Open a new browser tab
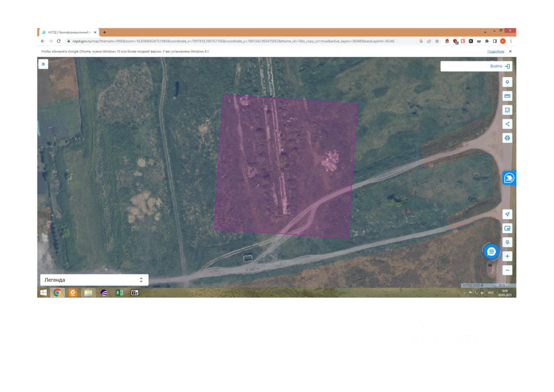 pyautogui.click(x=104, y=32)
